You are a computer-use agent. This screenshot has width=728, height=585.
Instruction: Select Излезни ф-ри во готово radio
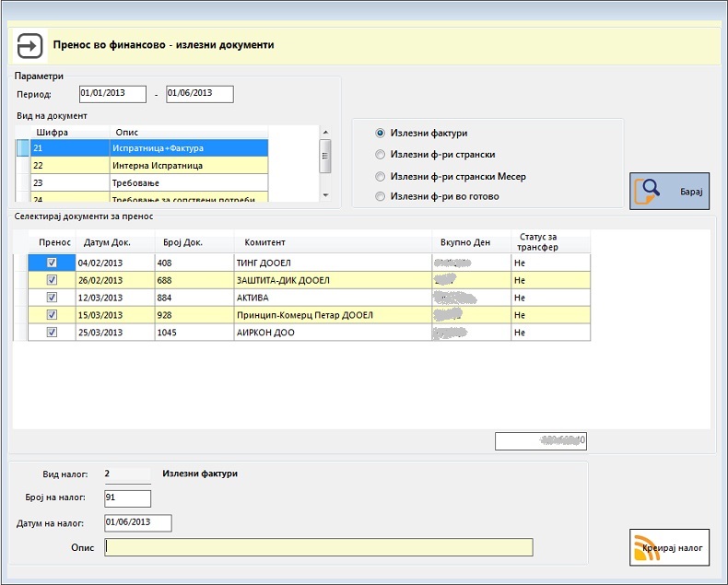(380, 196)
